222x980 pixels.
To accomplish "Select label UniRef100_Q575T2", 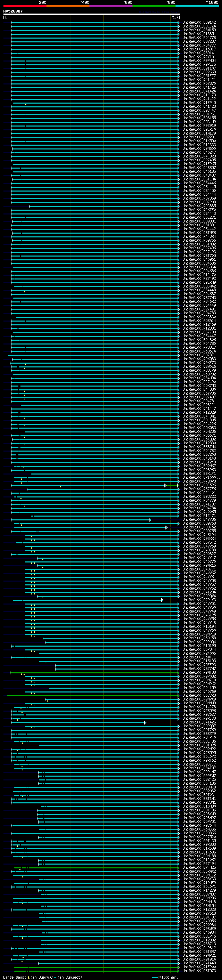I will [199, 543].
